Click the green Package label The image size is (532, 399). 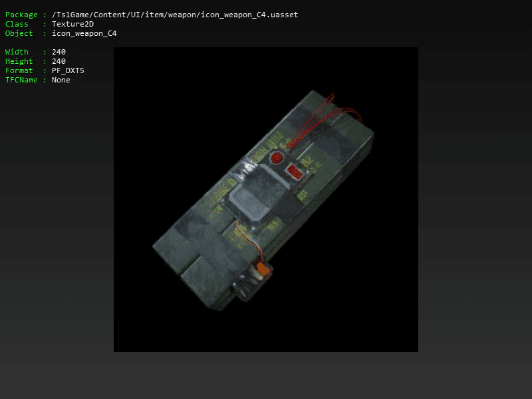tap(21, 15)
